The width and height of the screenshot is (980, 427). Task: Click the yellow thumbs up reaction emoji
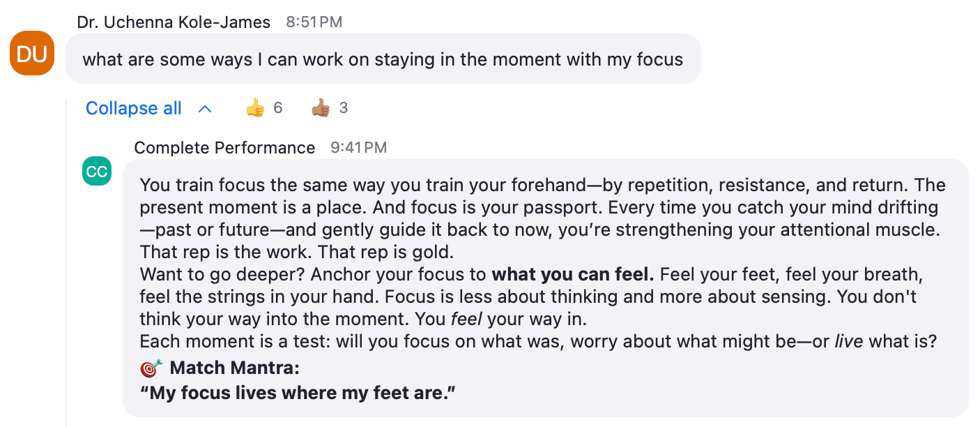point(255,108)
